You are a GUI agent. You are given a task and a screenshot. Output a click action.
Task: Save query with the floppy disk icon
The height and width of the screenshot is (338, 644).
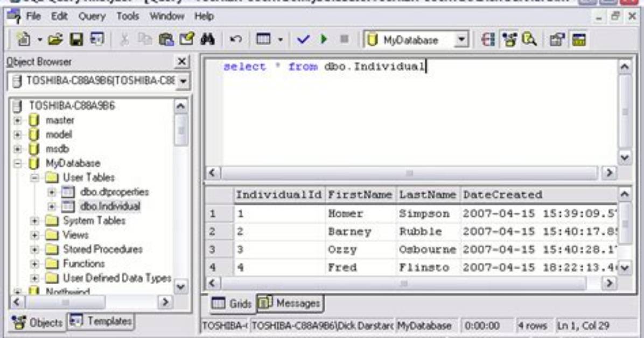click(x=76, y=40)
